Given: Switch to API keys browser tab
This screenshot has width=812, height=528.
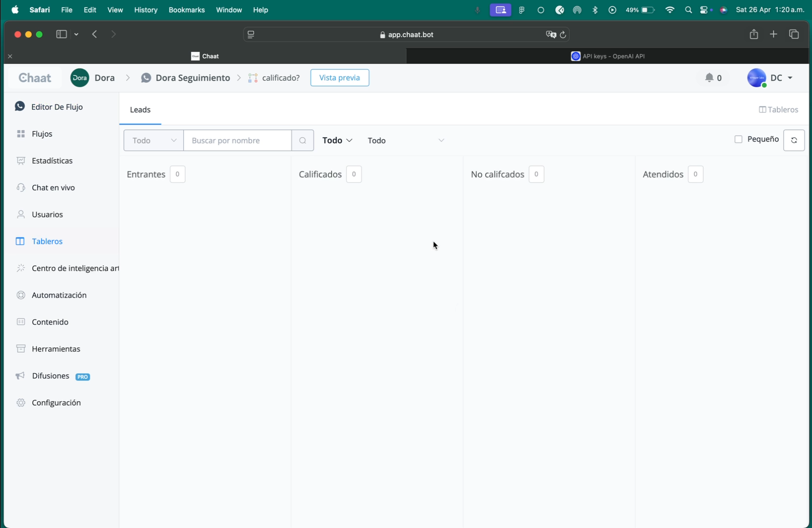Looking at the screenshot, I should pyautogui.click(x=607, y=56).
